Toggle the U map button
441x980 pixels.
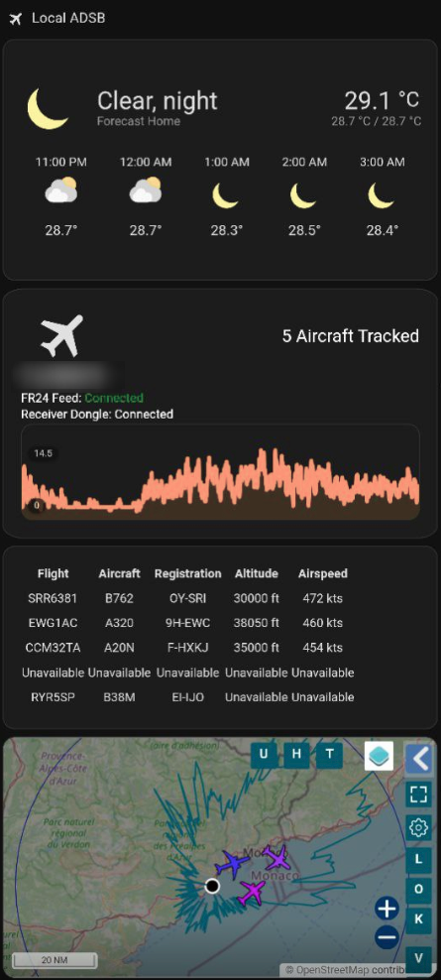pos(264,755)
